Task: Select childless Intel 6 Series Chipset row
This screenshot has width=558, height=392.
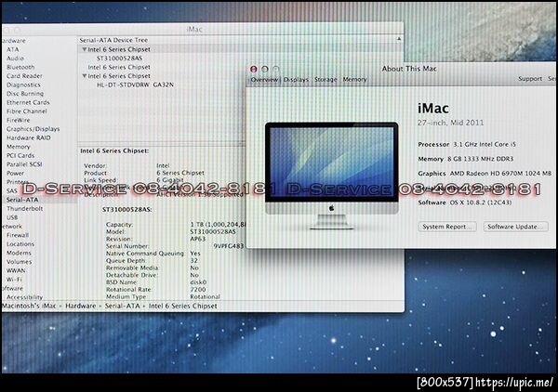Action: [119, 67]
